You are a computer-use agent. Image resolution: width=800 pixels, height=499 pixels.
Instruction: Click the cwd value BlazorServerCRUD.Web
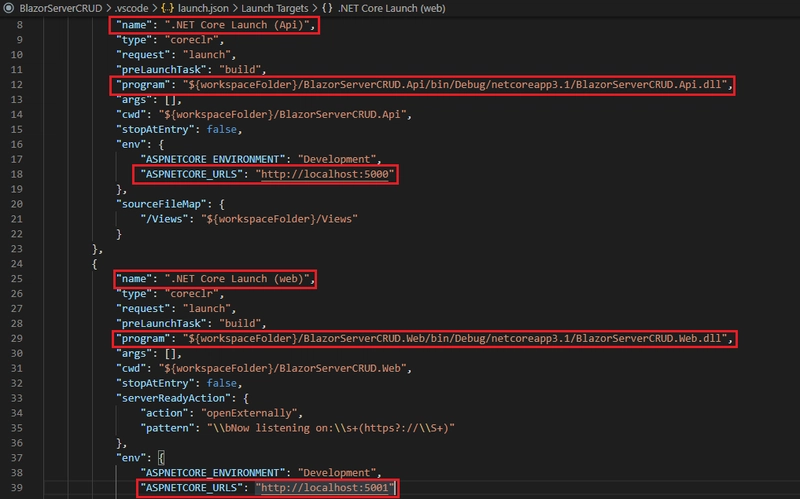tap(282, 368)
